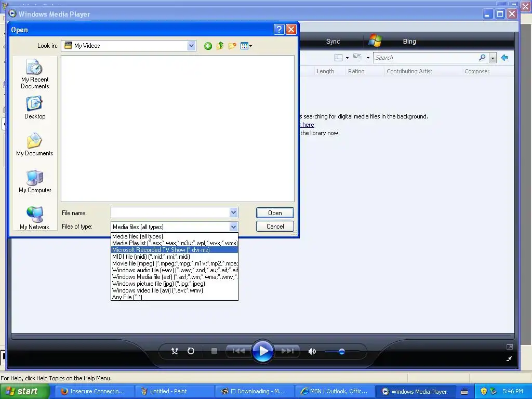Viewport: 532px width, 399px height.
Task: Click the Windows Start button
Action: point(24,392)
